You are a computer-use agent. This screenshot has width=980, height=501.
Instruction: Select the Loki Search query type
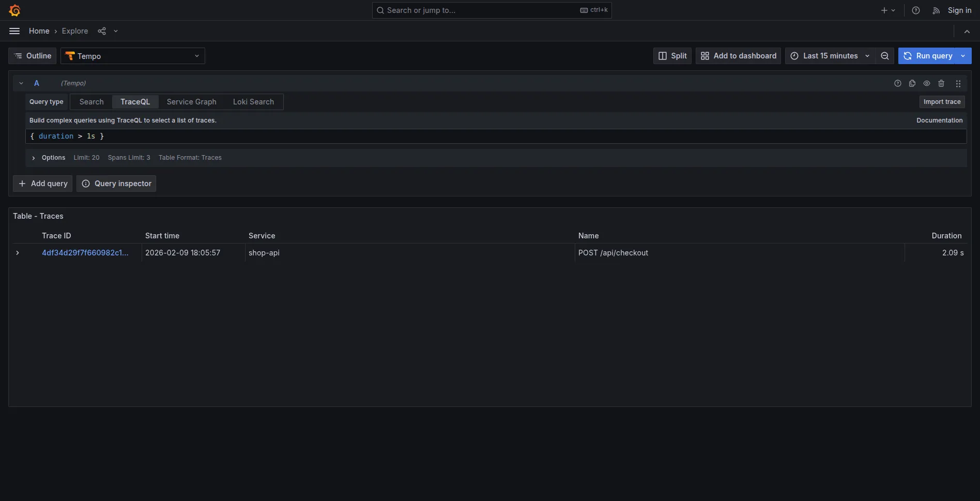(253, 102)
